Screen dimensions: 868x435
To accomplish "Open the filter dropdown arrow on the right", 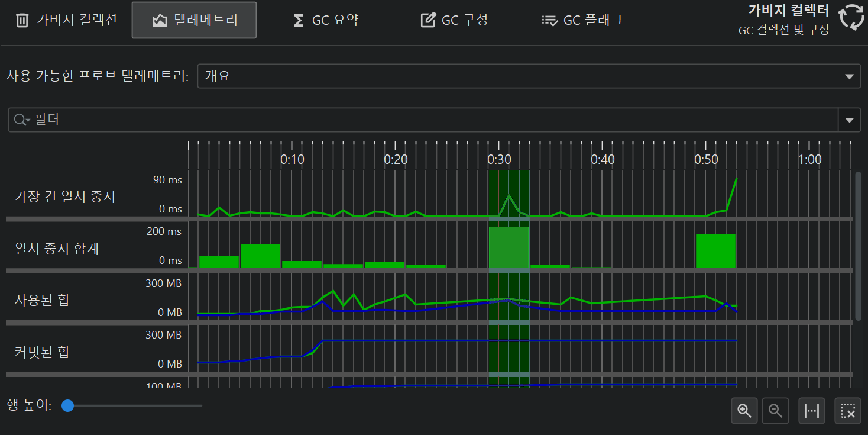I will pyautogui.click(x=849, y=120).
